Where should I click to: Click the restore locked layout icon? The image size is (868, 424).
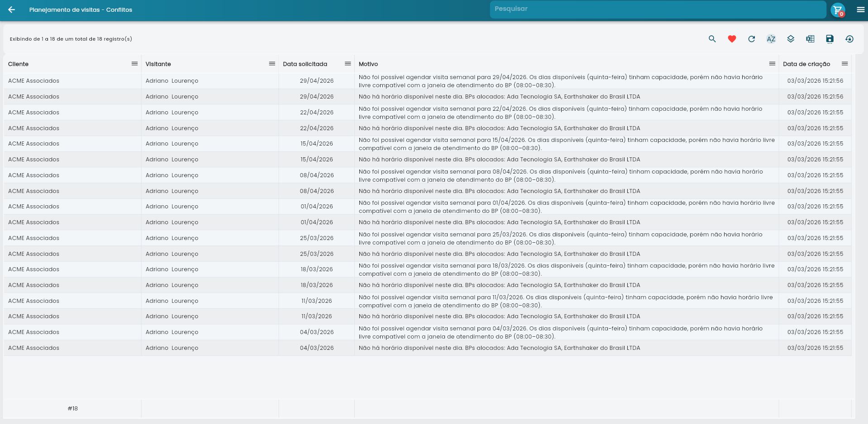tap(849, 39)
